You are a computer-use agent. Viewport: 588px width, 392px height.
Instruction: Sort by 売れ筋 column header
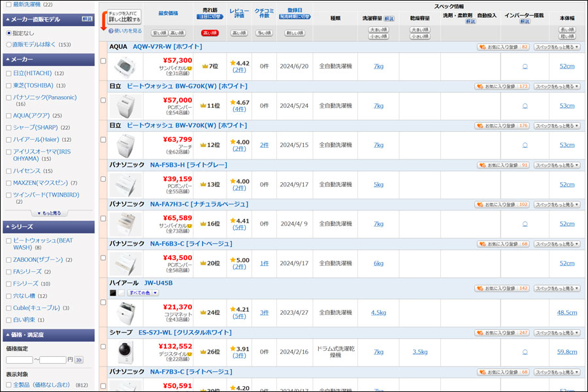[x=210, y=10]
